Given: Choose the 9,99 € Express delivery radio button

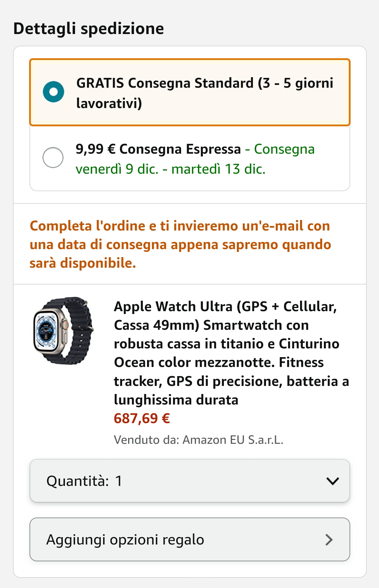Looking at the screenshot, I should (x=53, y=157).
